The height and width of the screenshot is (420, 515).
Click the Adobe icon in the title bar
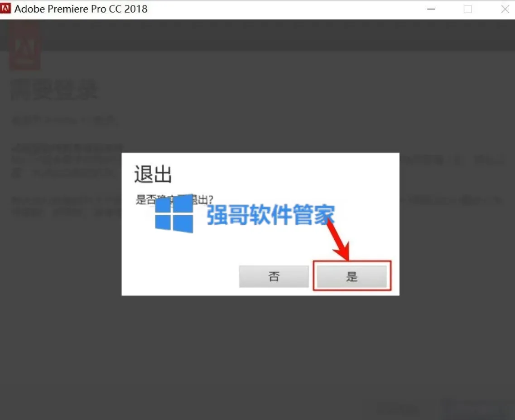point(5,9)
